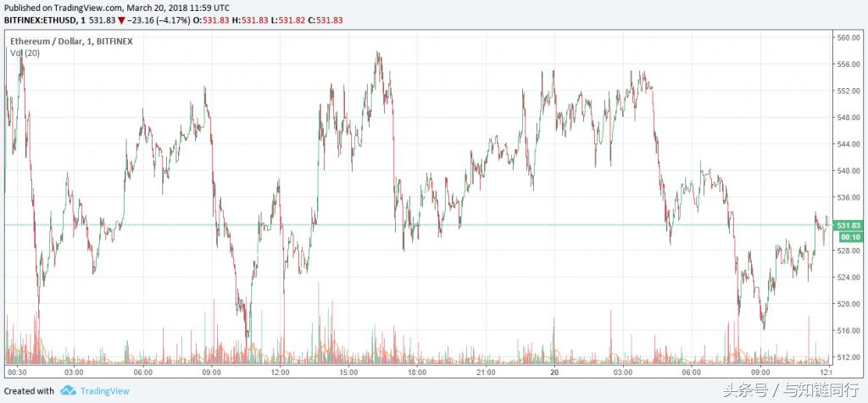The image size is (868, 403).
Task: Click the L:531.82 low value in header
Action: point(290,20)
